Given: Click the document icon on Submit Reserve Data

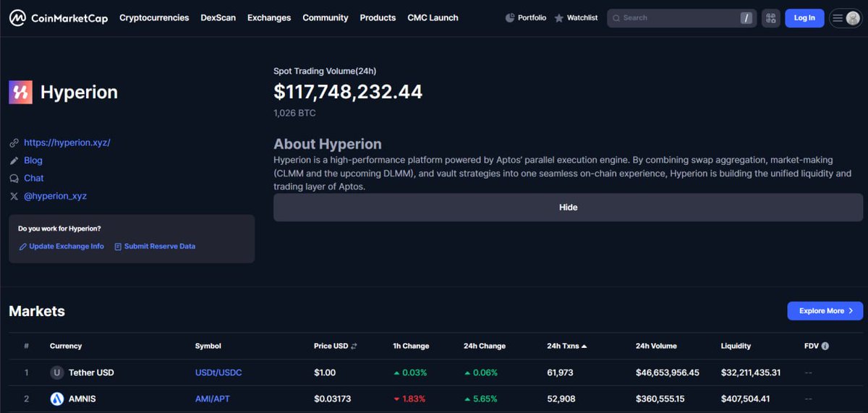Looking at the screenshot, I should pos(118,247).
